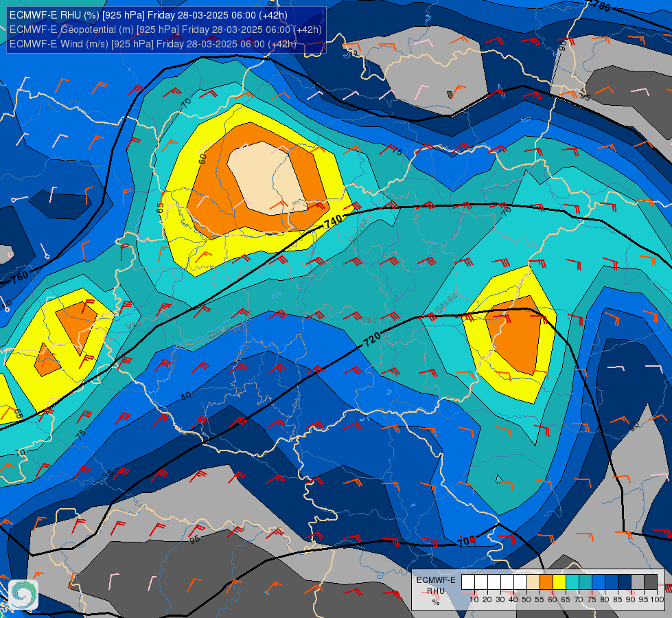The width and height of the screenshot is (672, 618).
Task: Pick the orange 55-60% legend swatch
Action: pos(546,582)
